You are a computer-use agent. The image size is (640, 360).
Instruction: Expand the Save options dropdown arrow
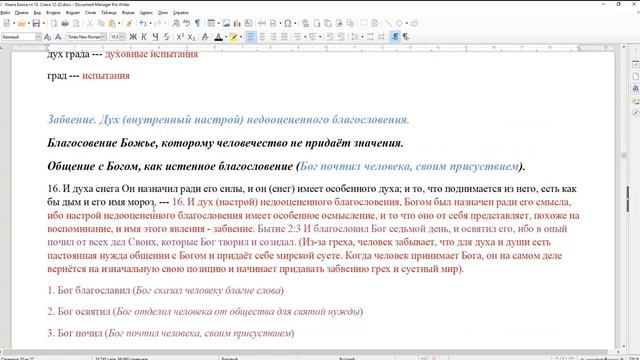tap(44, 23)
